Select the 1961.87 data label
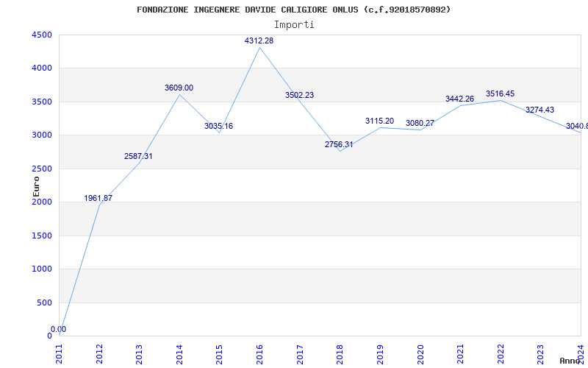Viewport: 588px width, 368px height. 98,198
